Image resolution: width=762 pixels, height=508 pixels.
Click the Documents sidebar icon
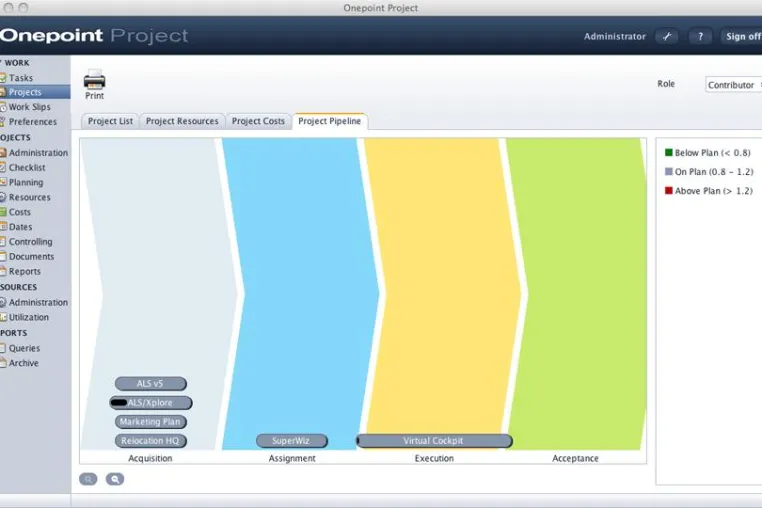tap(3, 257)
